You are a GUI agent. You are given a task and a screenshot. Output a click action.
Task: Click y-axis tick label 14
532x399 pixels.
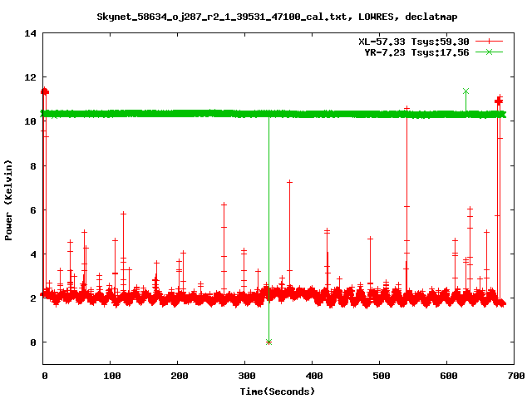pyautogui.click(x=30, y=33)
